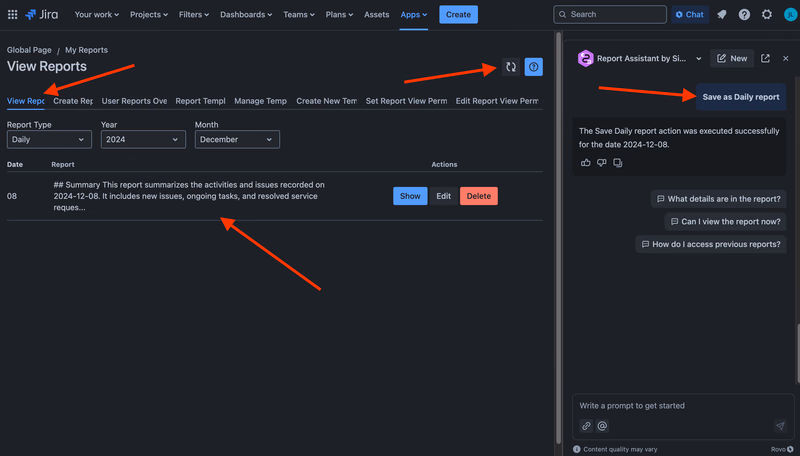
Task: Close the Report Assistant chat panel
Action: (786, 59)
